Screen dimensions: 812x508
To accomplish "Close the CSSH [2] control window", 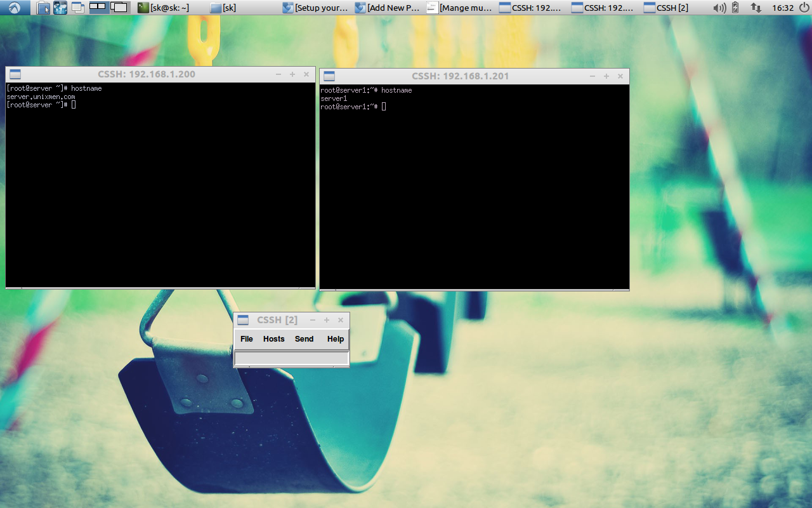I will click(341, 320).
